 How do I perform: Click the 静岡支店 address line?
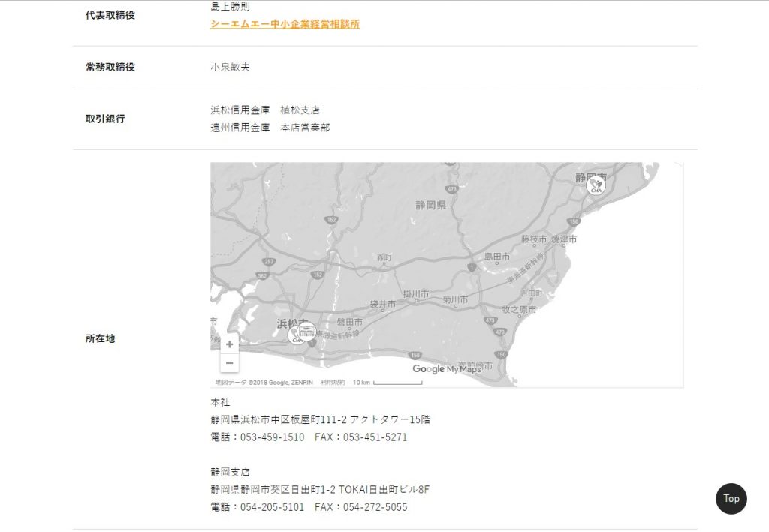click(x=320, y=490)
